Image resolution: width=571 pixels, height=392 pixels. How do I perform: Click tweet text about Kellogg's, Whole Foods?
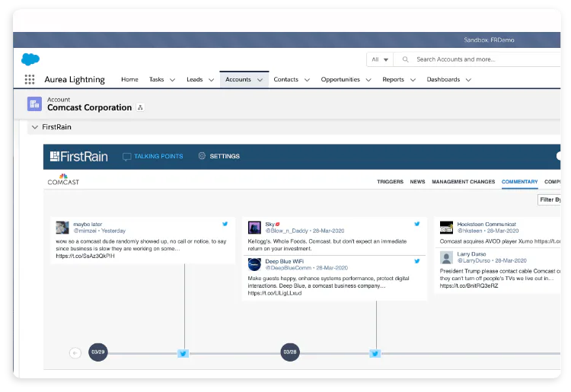click(327, 245)
